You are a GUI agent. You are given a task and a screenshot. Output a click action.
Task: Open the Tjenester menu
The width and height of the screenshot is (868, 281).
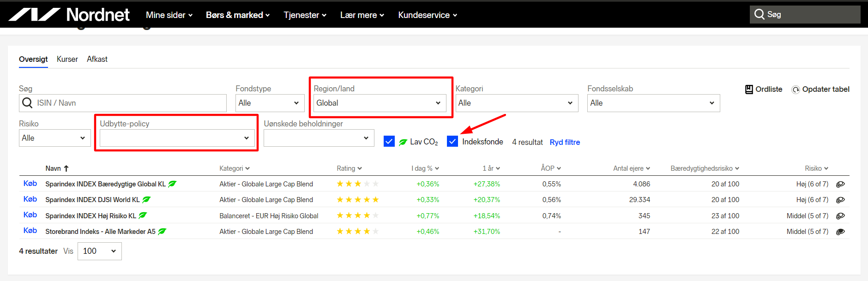tap(305, 15)
